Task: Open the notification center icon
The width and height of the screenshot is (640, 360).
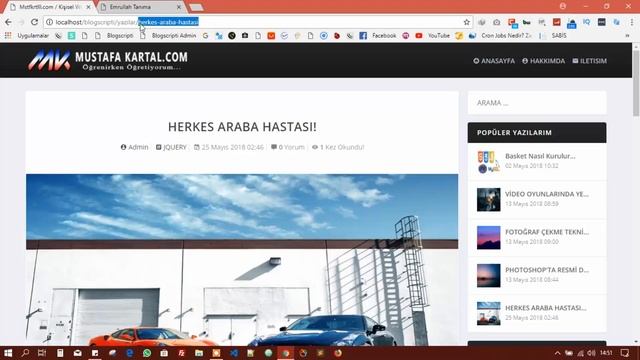Action: pyautogui.click(x=625, y=353)
